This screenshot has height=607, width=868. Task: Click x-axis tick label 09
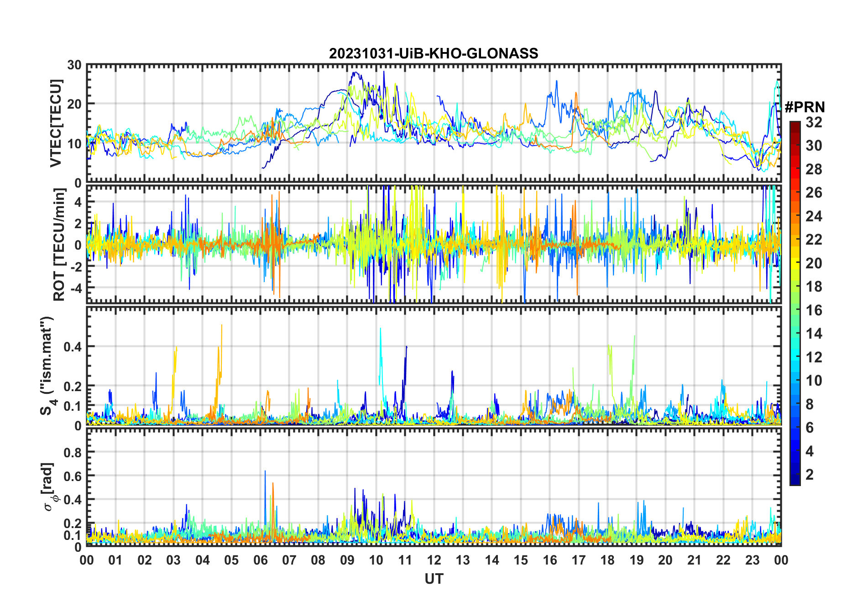(x=347, y=560)
